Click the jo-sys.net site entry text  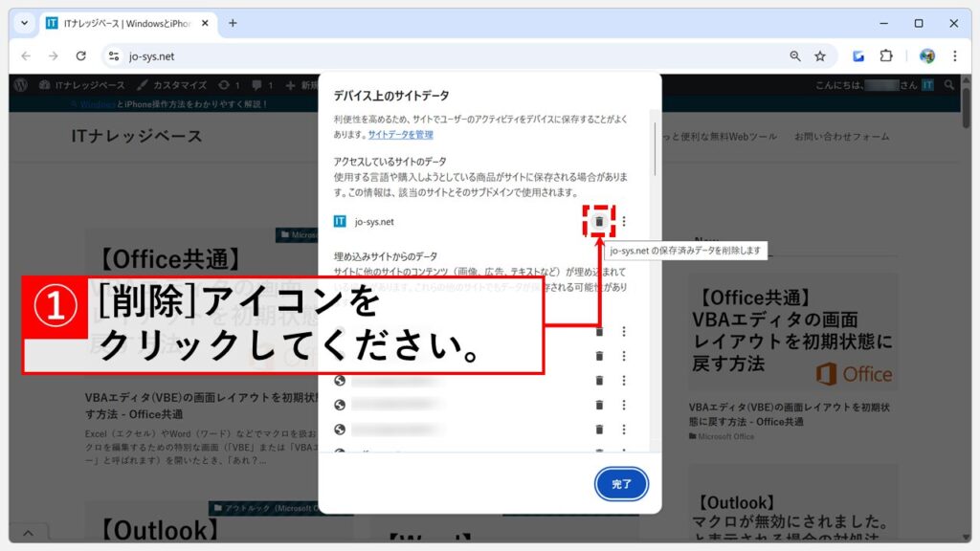click(374, 222)
